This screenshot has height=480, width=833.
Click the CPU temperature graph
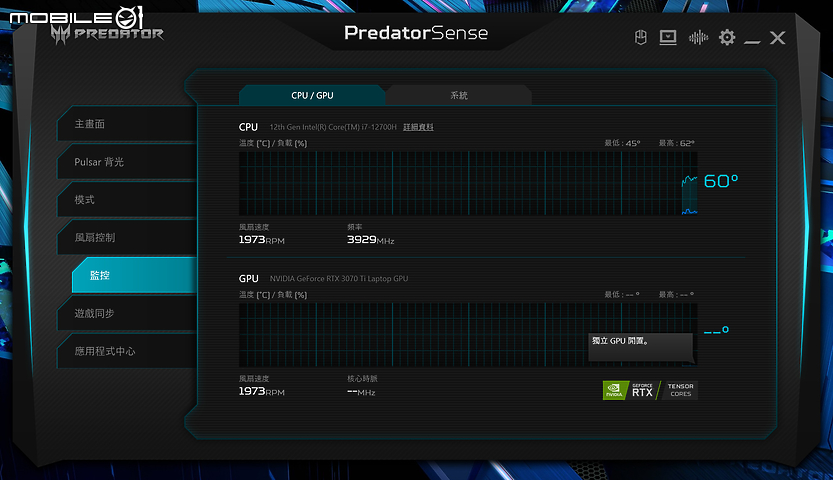click(x=468, y=183)
